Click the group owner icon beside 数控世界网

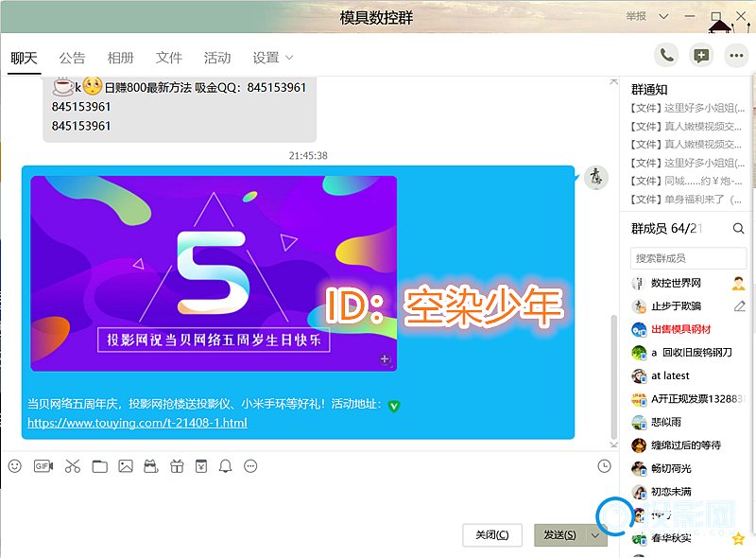pos(738,283)
